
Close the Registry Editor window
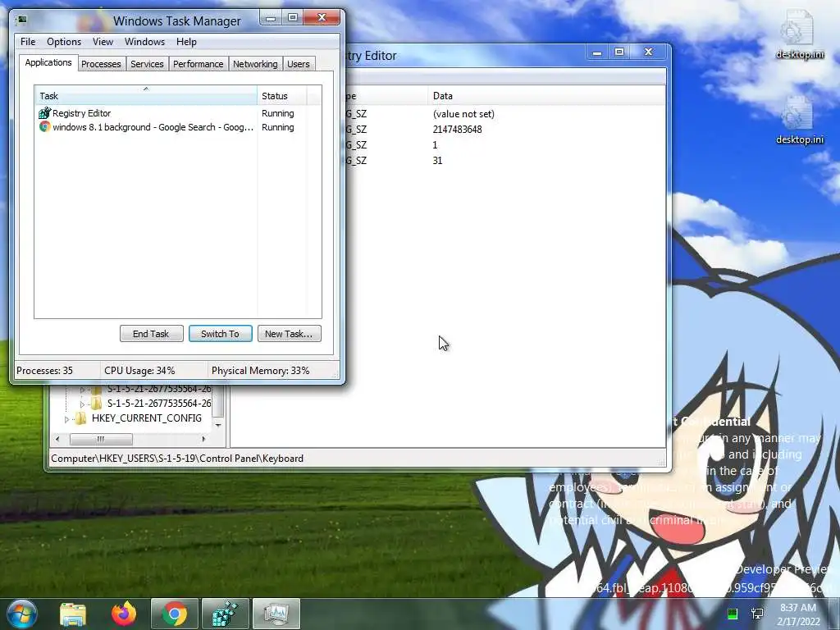(x=648, y=52)
